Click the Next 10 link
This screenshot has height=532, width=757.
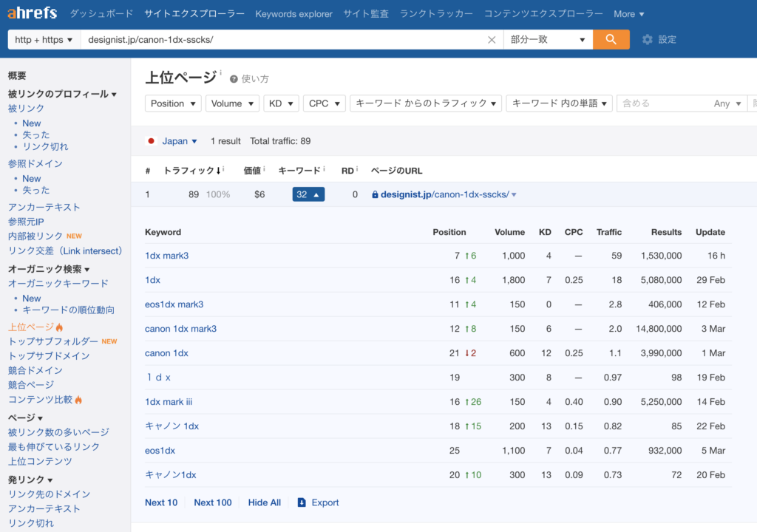pyautogui.click(x=161, y=502)
